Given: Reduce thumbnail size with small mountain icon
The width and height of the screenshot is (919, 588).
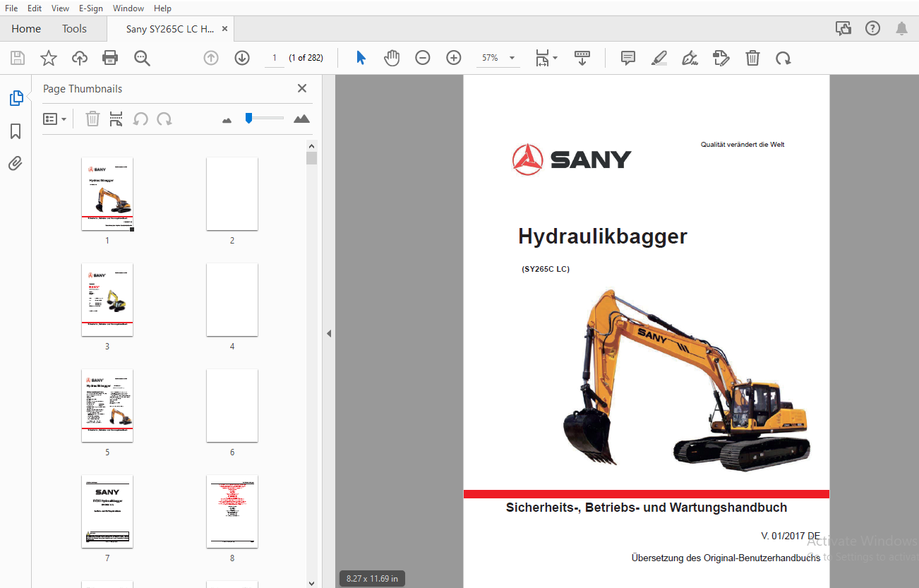Looking at the screenshot, I should point(227,120).
